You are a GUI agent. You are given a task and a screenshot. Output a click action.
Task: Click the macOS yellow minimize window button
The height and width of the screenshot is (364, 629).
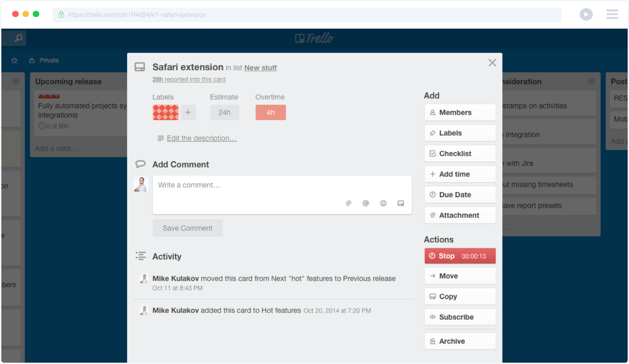pyautogui.click(x=26, y=14)
